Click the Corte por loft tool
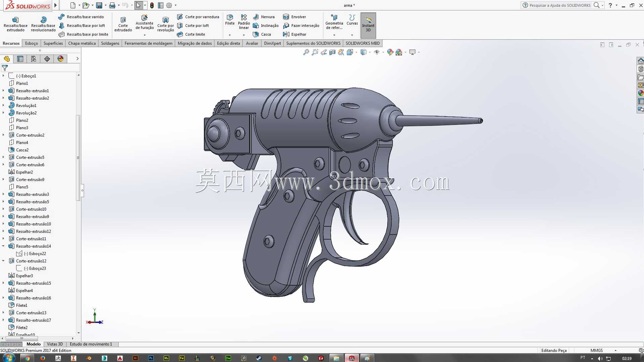Viewport: 644px width, 362px height. coord(193,26)
